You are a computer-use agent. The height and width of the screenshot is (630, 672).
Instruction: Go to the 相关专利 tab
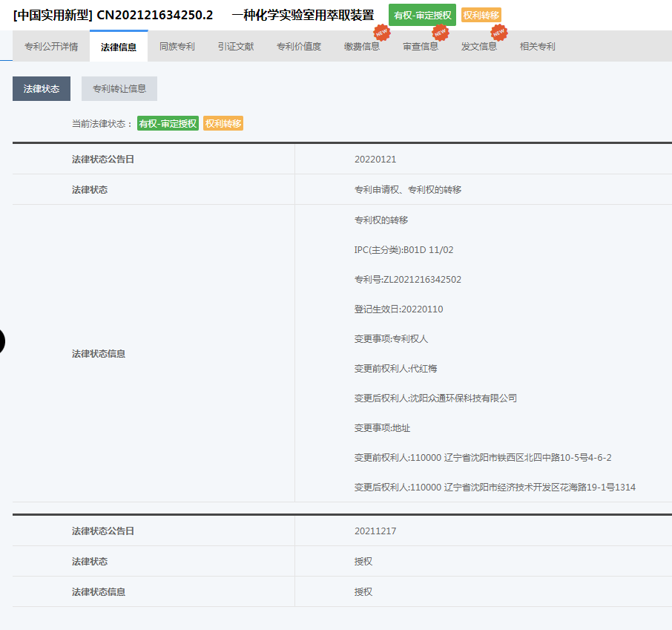[538, 47]
